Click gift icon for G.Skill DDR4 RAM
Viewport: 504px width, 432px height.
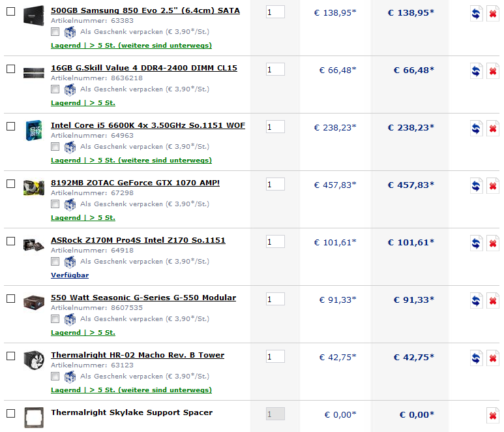(x=70, y=89)
